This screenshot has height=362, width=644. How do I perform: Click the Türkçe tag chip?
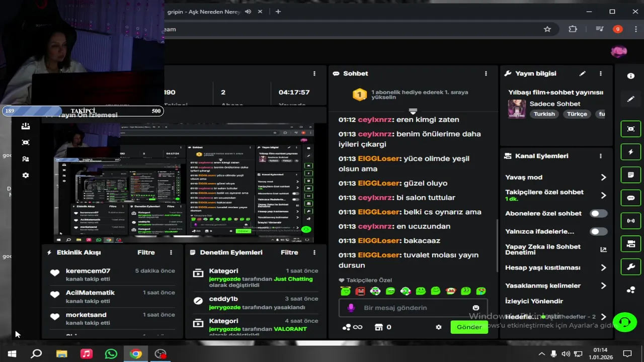click(577, 114)
